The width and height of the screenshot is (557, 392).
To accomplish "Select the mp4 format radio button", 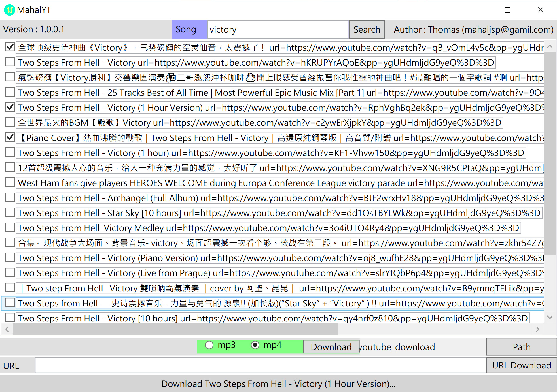I will coord(255,345).
